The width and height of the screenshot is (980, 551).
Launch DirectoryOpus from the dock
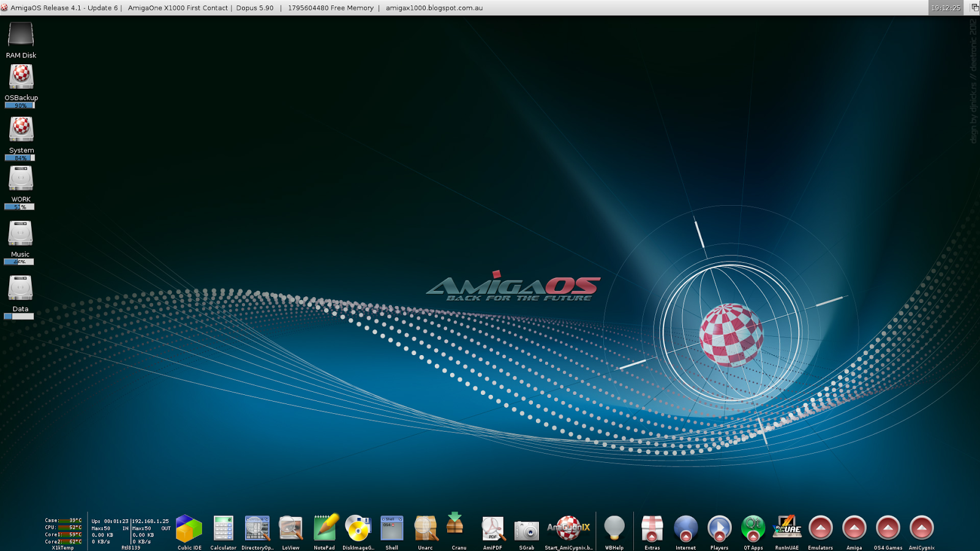click(257, 528)
